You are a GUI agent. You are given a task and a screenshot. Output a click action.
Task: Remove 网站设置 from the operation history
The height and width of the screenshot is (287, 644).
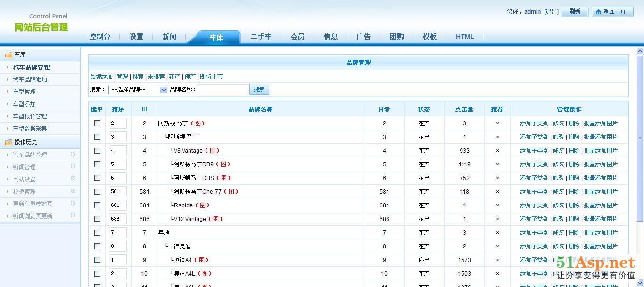tap(73, 179)
